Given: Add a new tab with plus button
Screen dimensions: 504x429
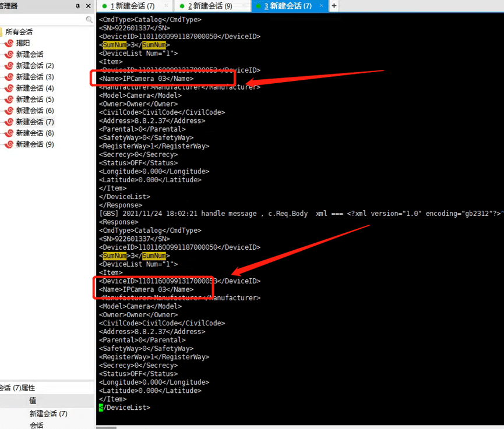Looking at the screenshot, I should point(334,6).
